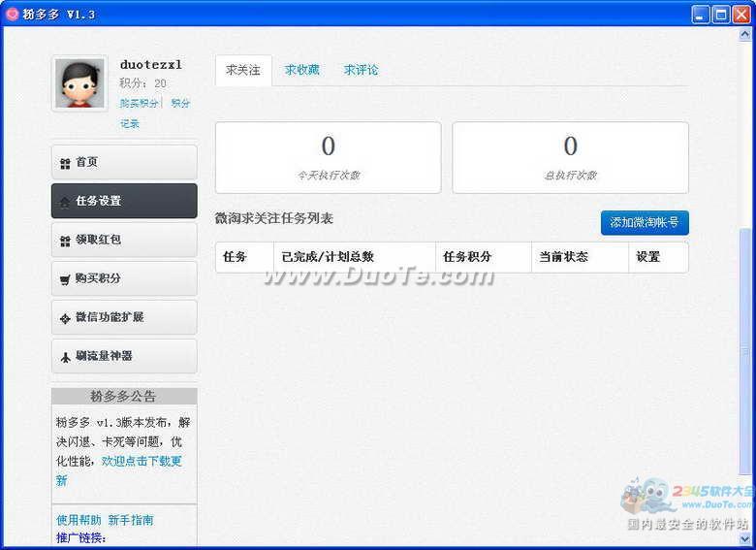Viewport: 756px width, 550px height.
Task: Click the user avatar picture
Action: 79,83
